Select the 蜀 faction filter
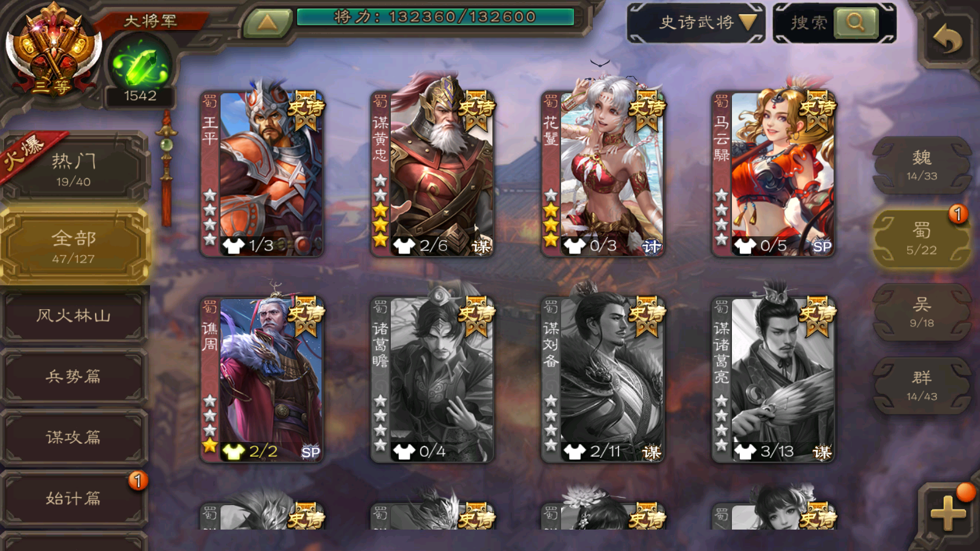Screen dimensions: 980x551 pyautogui.click(x=922, y=239)
